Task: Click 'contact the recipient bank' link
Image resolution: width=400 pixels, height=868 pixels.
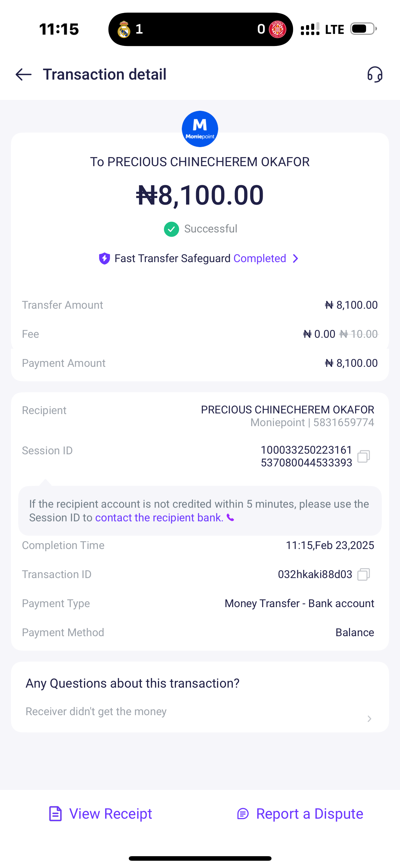Action: point(159,518)
